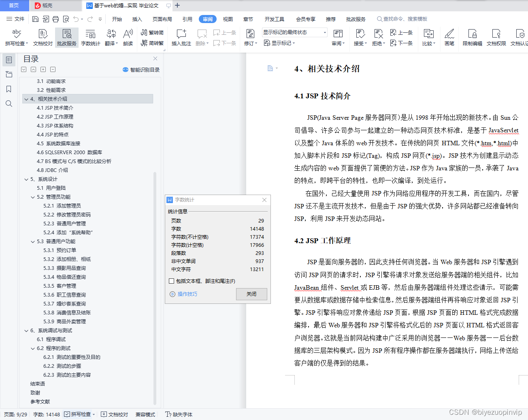Collapse the 6.2 程序的测试 node
528x420 pixels.
click(33, 348)
